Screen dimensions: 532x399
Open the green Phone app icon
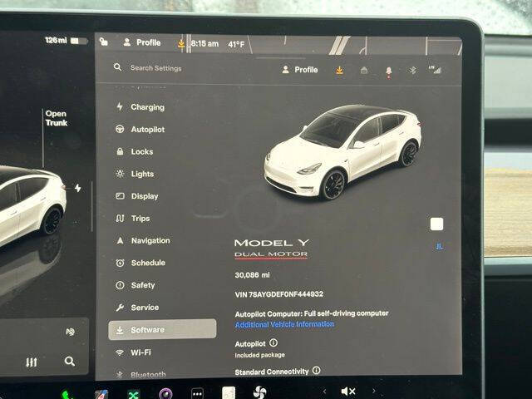click(66, 395)
